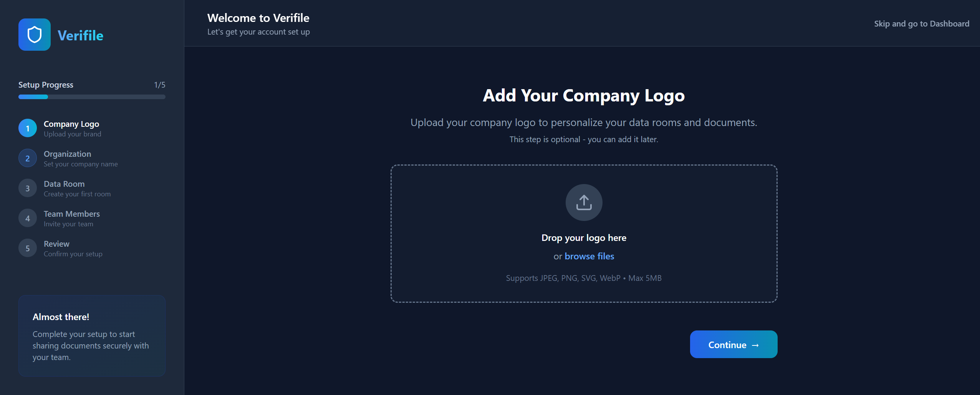
Task: Open the Company Logo step label
Action: [71, 124]
